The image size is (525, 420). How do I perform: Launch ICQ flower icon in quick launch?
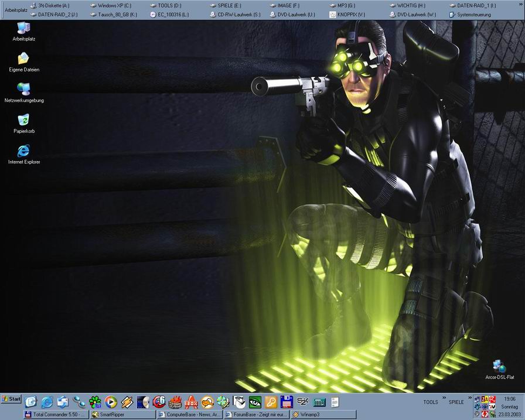95,402
